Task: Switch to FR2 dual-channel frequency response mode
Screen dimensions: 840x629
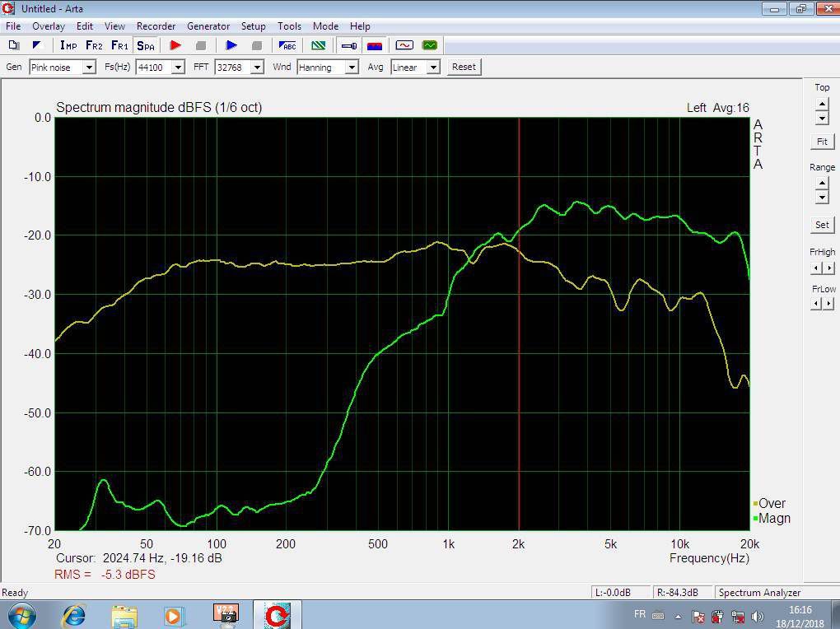Action: point(94,45)
